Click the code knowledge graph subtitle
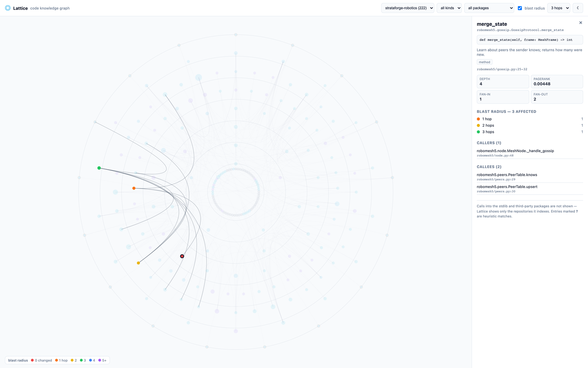Viewport: 588px width, 368px height. pos(50,8)
